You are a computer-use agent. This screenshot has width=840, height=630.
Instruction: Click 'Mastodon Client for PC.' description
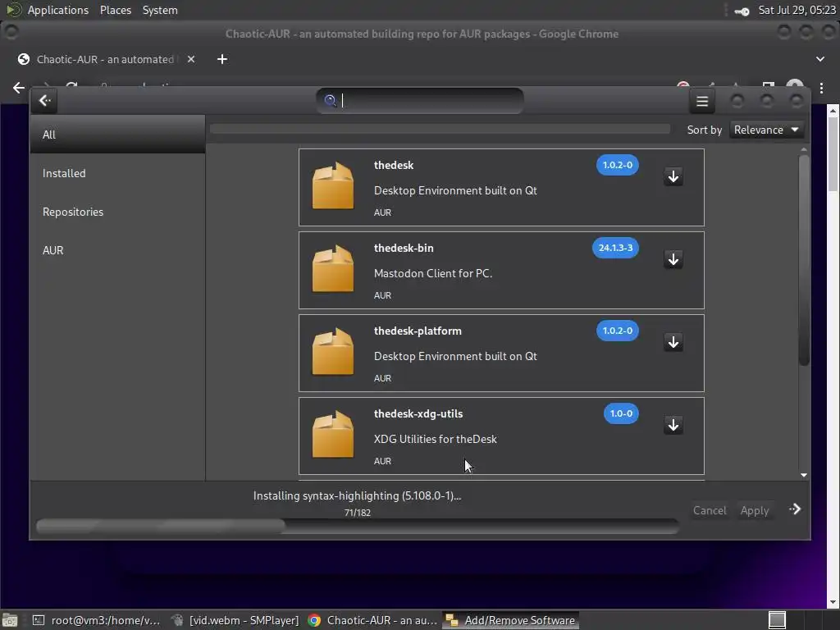pos(433,273)
